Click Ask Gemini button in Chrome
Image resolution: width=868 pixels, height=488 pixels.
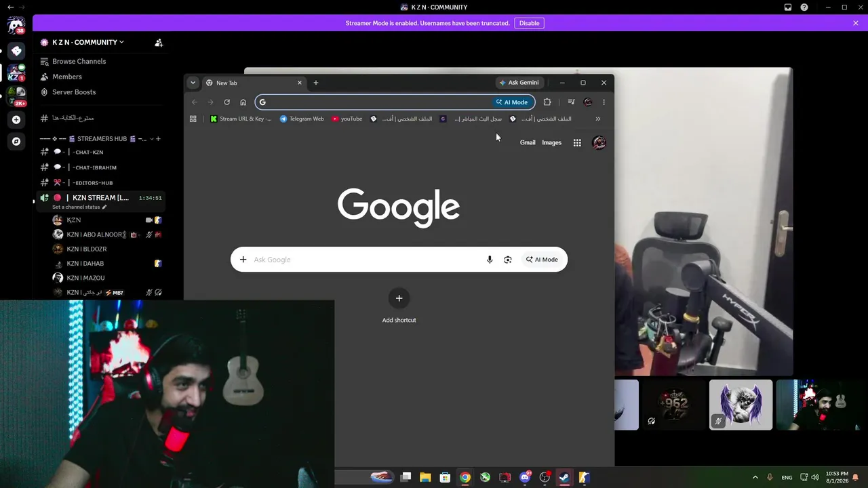click(519, 83)
